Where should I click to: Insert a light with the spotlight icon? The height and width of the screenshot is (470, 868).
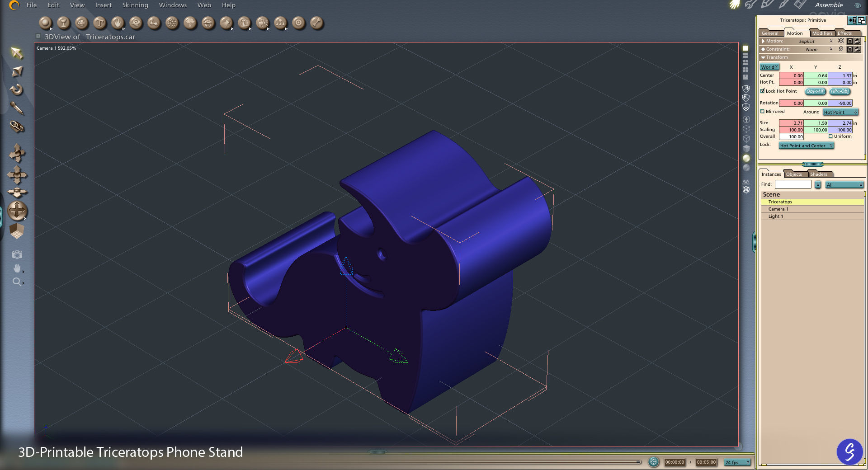pos(226,23)
